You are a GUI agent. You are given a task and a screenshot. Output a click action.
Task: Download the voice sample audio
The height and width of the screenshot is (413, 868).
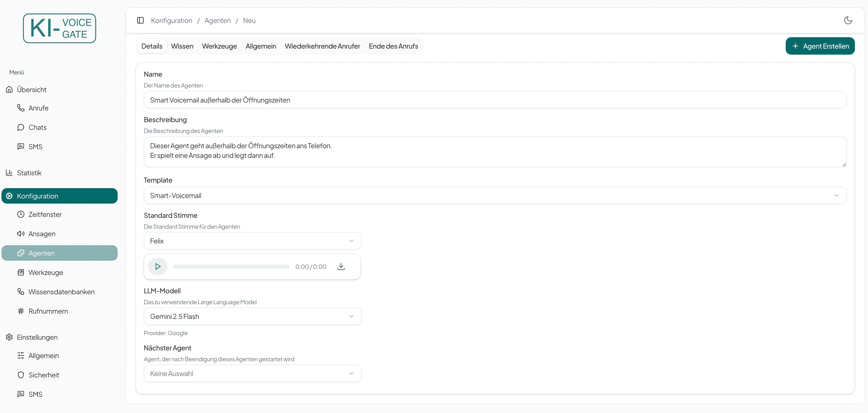point(341,266)
